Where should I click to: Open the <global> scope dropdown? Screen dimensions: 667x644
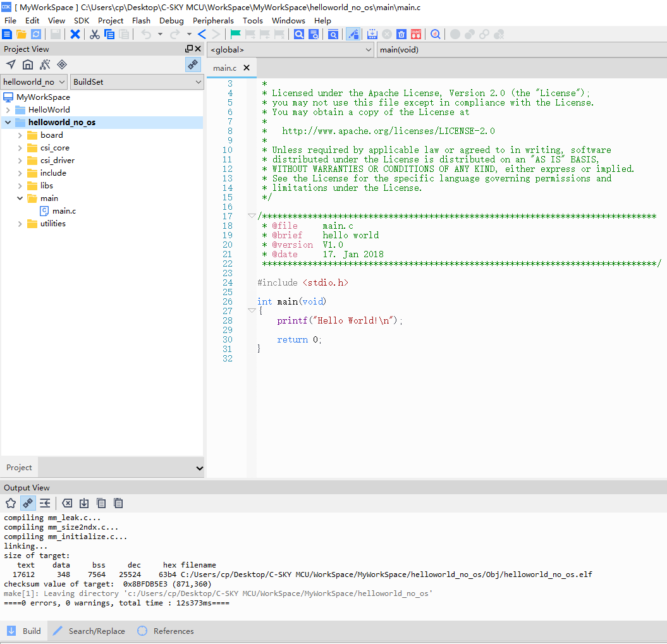tap(291, 50)
